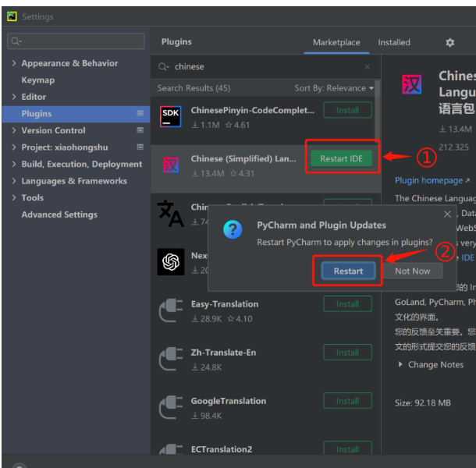
Task: Click the Search Results (45) header
Action: (194, 88)
